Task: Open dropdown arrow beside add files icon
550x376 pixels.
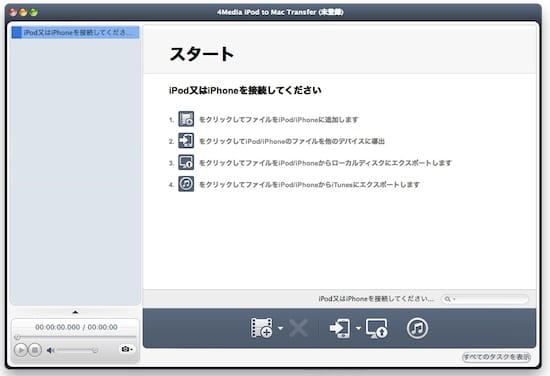Action: (x=281, y=328)
